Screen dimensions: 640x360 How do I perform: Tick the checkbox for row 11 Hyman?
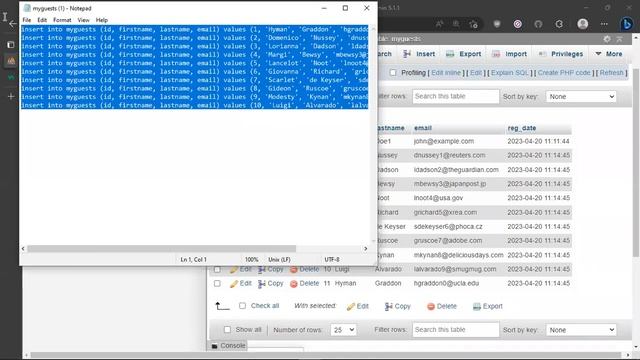[217, 283]
